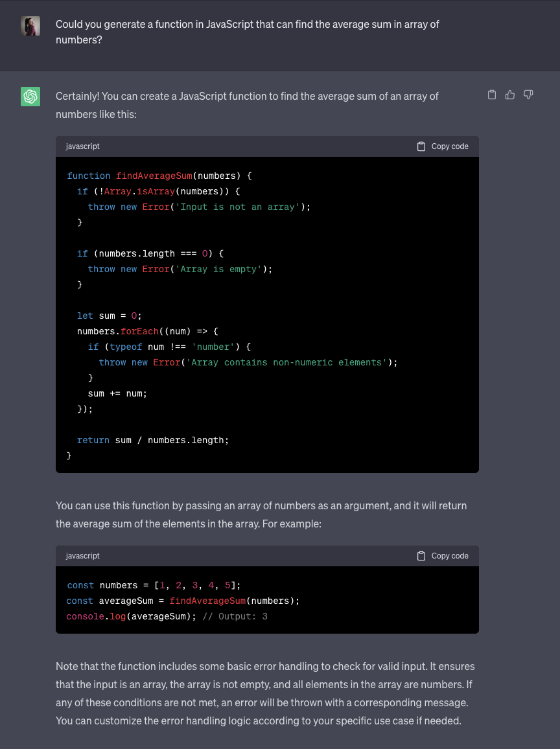
Task: Click the 'Certainly! You can create' response intro
Action: 247,105
